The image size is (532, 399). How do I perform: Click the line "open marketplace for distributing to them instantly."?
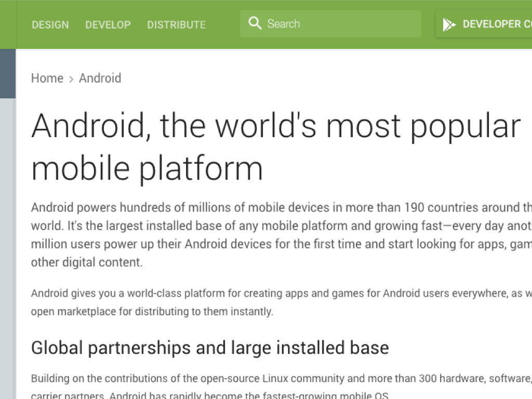152,311
